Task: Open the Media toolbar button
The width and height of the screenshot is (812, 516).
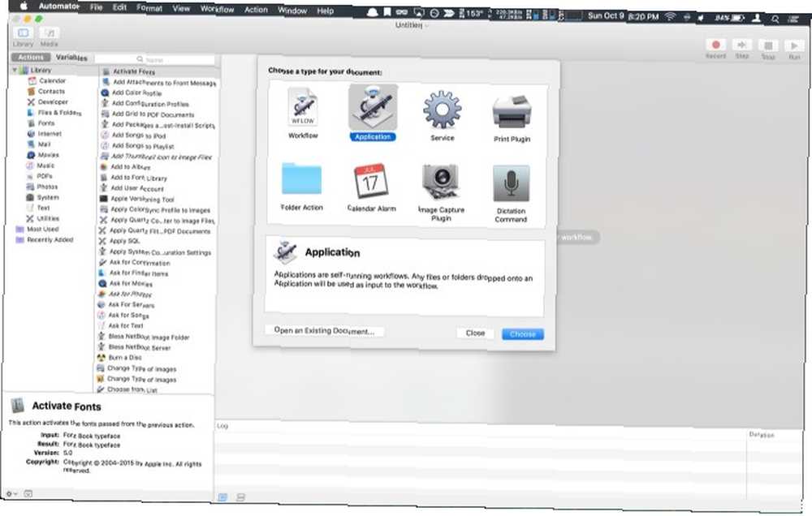Action: [50, 38]
